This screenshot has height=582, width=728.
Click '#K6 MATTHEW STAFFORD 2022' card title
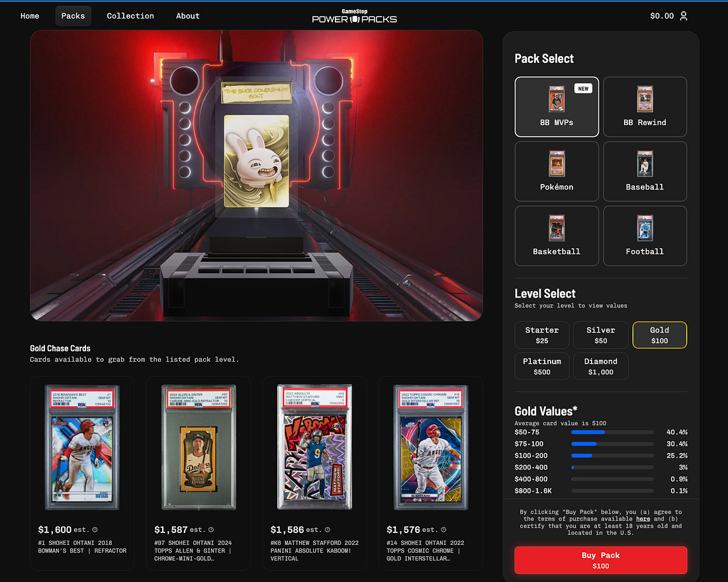tap(314, 542)
